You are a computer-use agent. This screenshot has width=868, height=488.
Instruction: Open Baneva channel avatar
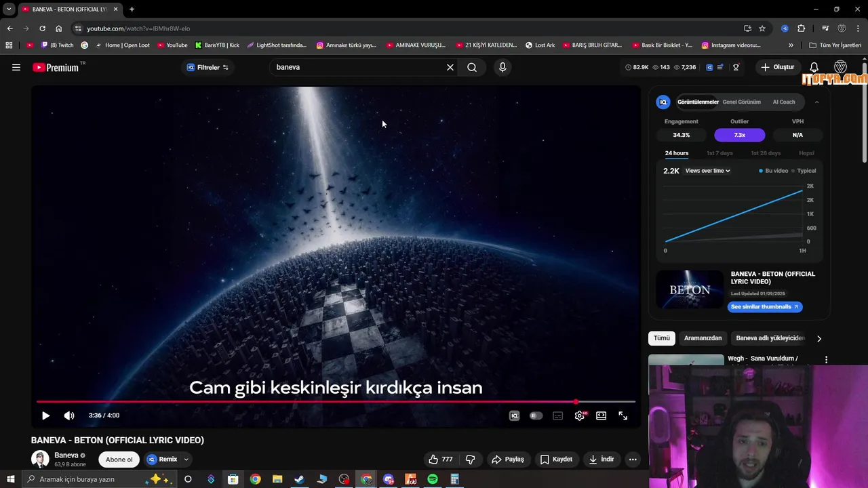(40, 459)
